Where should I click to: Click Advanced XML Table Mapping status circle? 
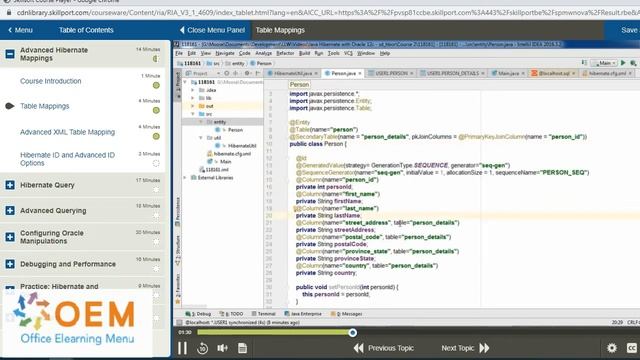156,136
